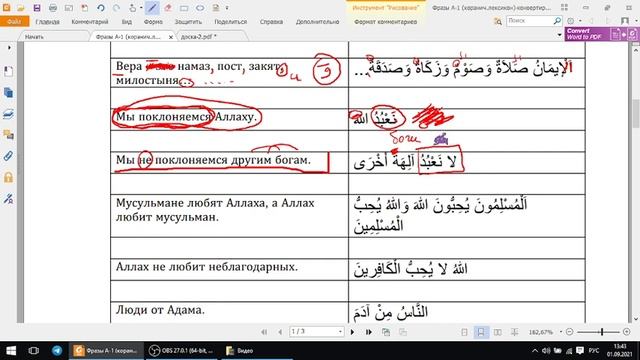
Task: Enable continuous facing view mode
Action: click(514, 332)
